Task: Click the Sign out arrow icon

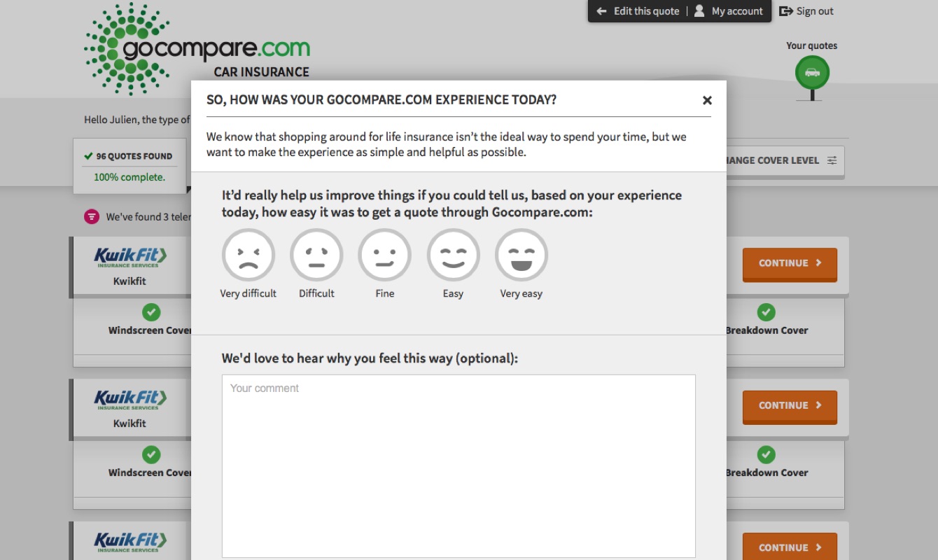Action: pos(785,11)
